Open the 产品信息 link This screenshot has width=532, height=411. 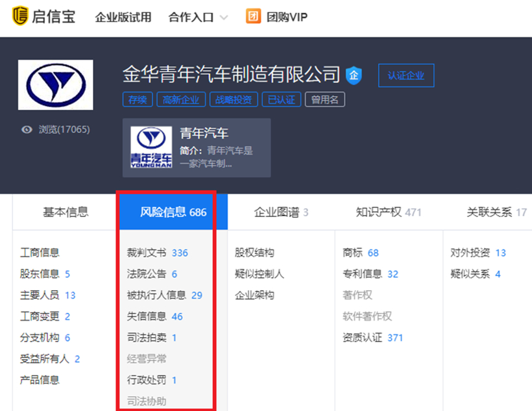pos(40,380)
